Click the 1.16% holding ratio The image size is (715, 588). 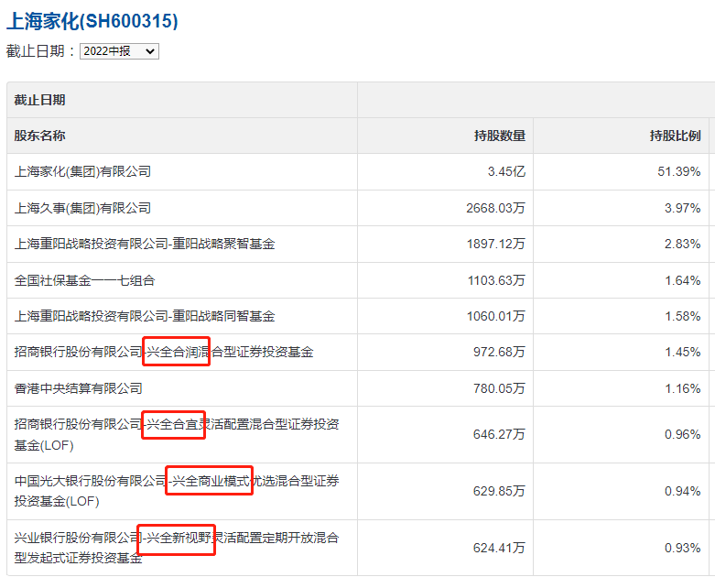[x=682, y=388]
